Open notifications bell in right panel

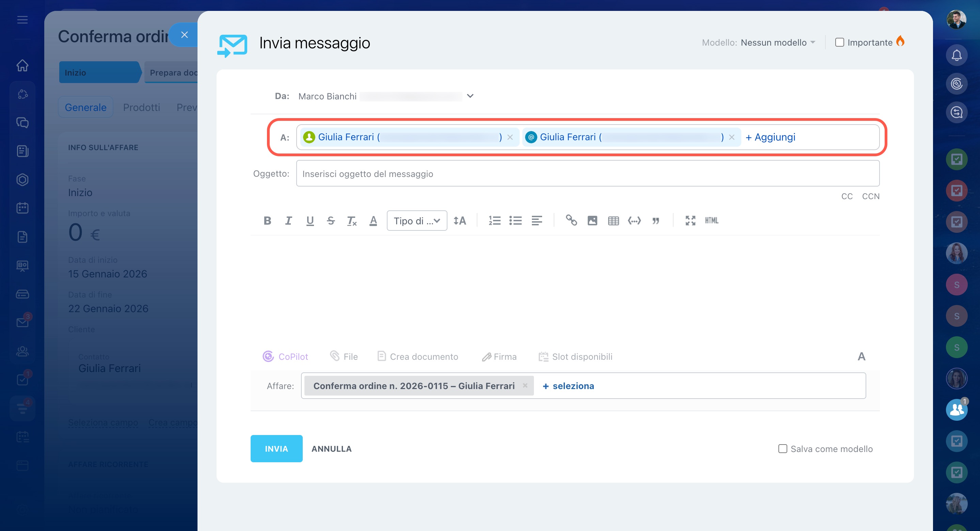(957, 55)
